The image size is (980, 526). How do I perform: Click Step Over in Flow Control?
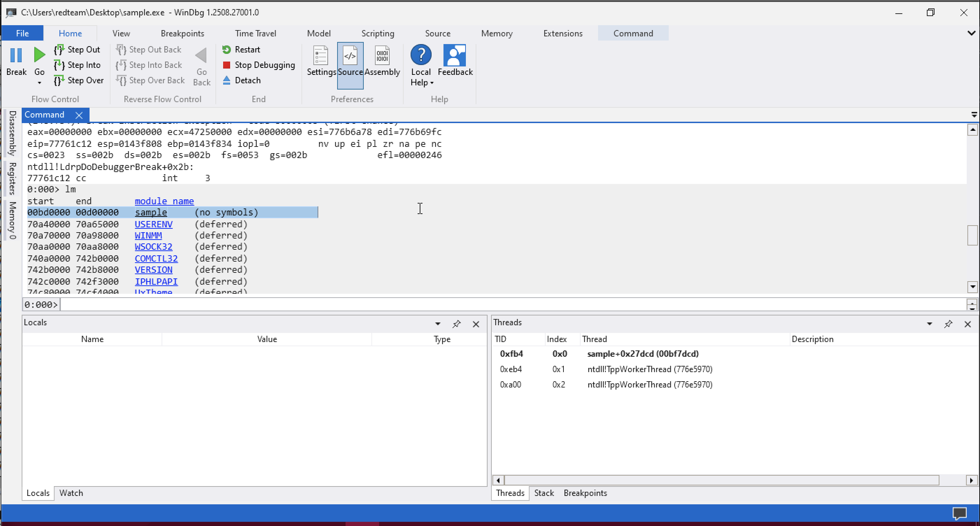79,80
